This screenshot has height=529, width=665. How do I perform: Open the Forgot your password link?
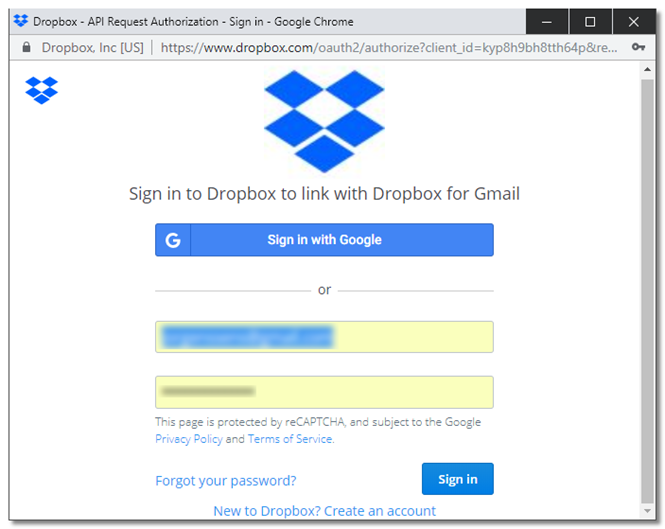click(226, 481)
